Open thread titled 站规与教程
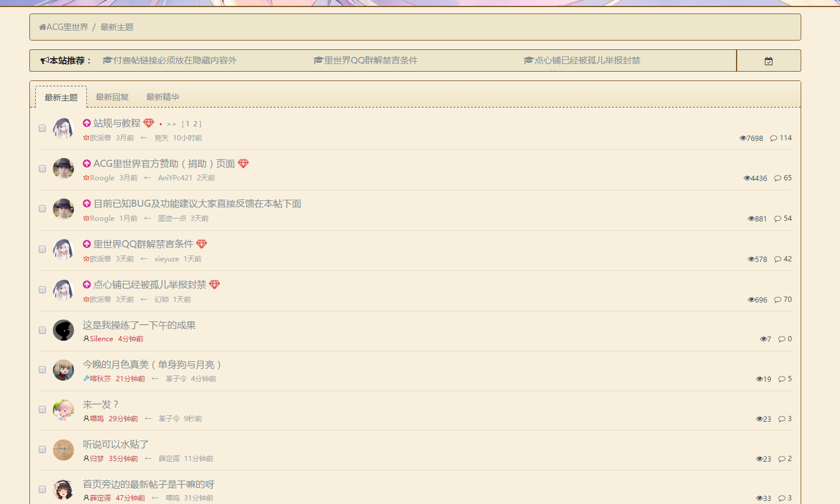Screen dimensions: 840x504 117,123
